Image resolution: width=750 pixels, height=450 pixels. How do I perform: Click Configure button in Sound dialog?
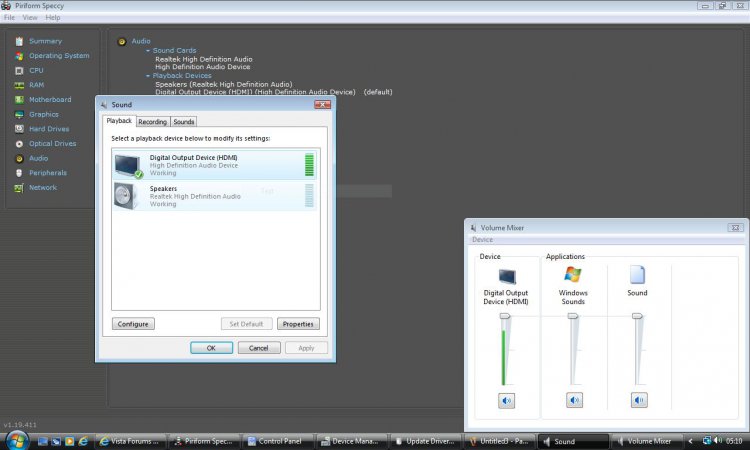[133, 324]
